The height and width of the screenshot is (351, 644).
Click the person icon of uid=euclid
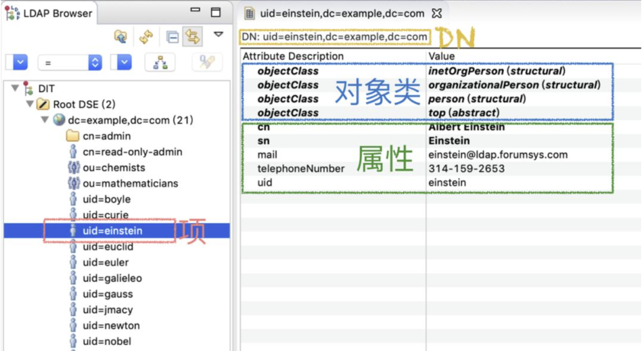pos(73,247)
